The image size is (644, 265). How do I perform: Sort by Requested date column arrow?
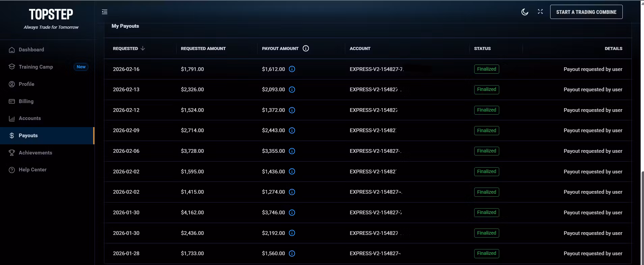143,48
